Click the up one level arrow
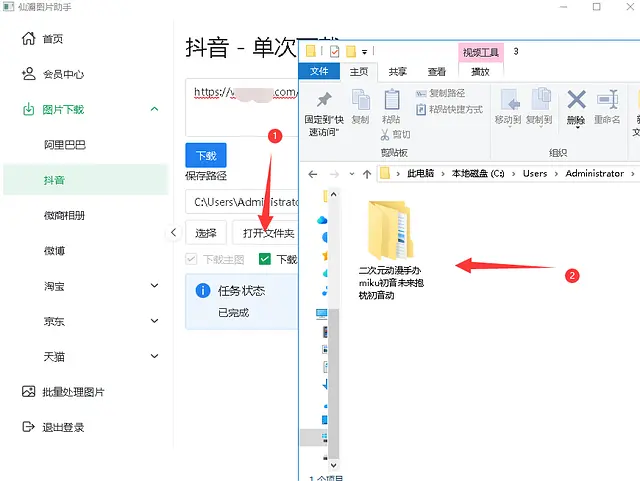 (x=367, y=174)
